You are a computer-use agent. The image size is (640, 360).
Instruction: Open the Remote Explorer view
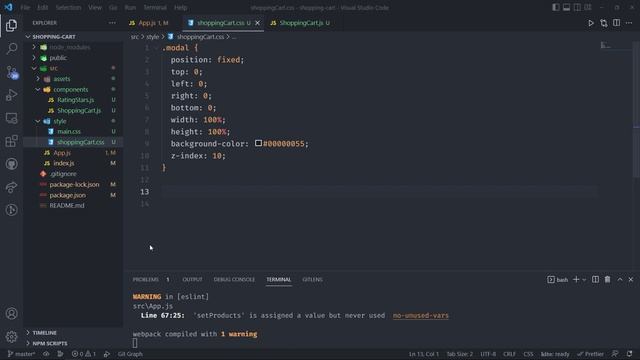(x=11, y=118)
